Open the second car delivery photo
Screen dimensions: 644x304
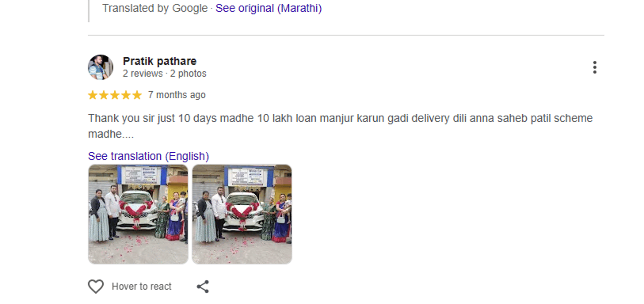pos(242,214)
